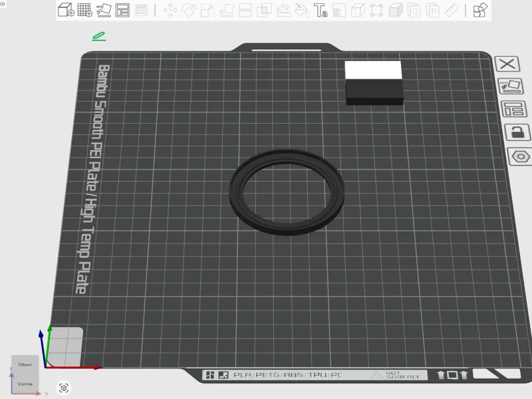Open the Support Painting tool
Image resolution: width=532 pixels, height=399 pixels.
(x=283, y=11)
